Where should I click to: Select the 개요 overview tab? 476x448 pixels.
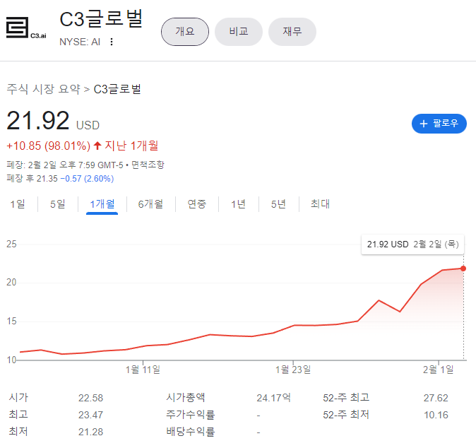[x=185, y=32]
